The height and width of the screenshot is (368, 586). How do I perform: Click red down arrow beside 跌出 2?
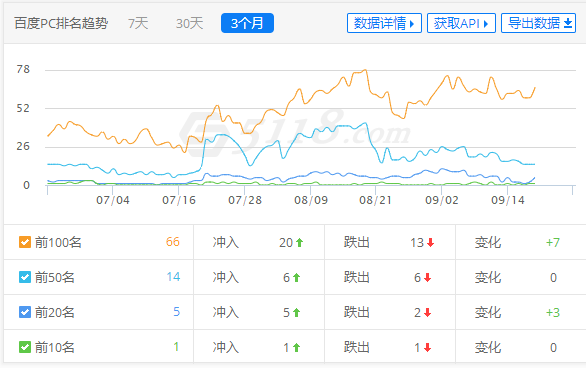click(428, 312)
